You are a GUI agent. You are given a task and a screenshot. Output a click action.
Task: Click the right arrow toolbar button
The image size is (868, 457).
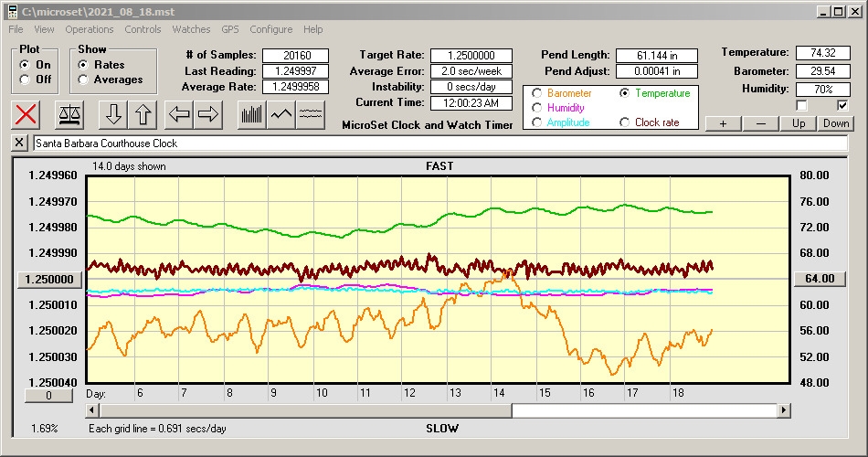208,114
